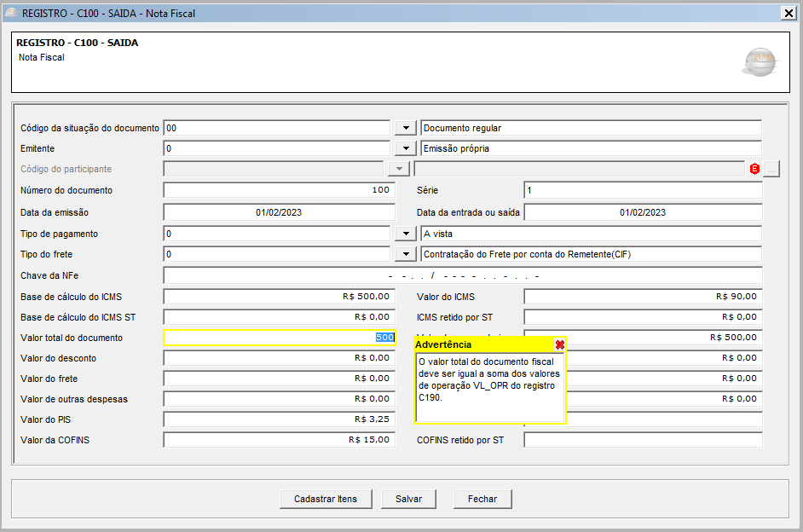Select the Número do documento field

coord(279,190)
